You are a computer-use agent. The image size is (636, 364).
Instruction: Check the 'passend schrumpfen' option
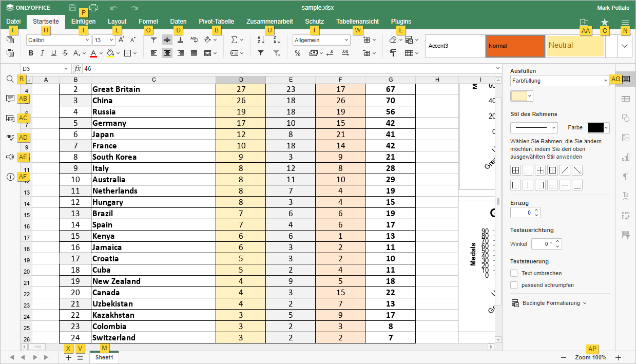[x=514, y=284]
